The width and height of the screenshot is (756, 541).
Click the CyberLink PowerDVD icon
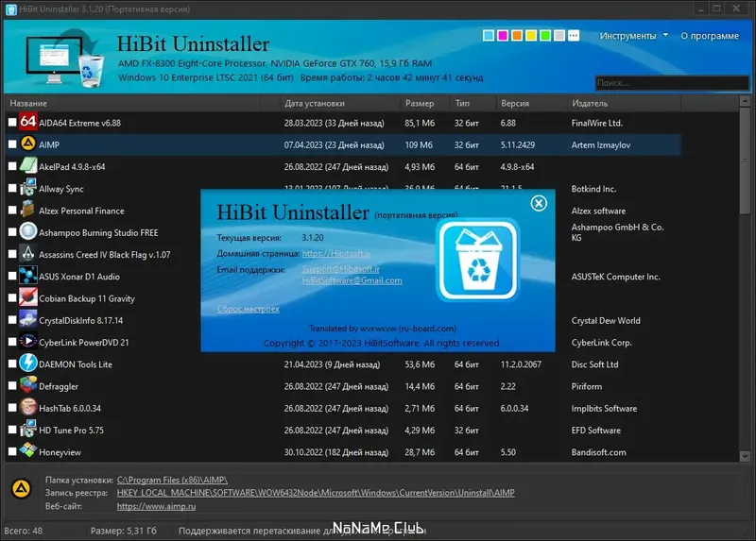[28, 341]
